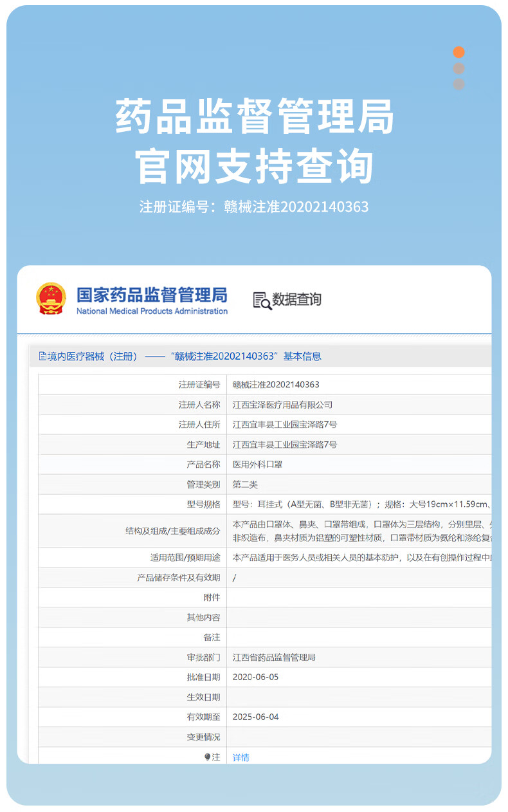Click the document icon before 境内医疗器械

pyautogui.click(x=42, y=356)
